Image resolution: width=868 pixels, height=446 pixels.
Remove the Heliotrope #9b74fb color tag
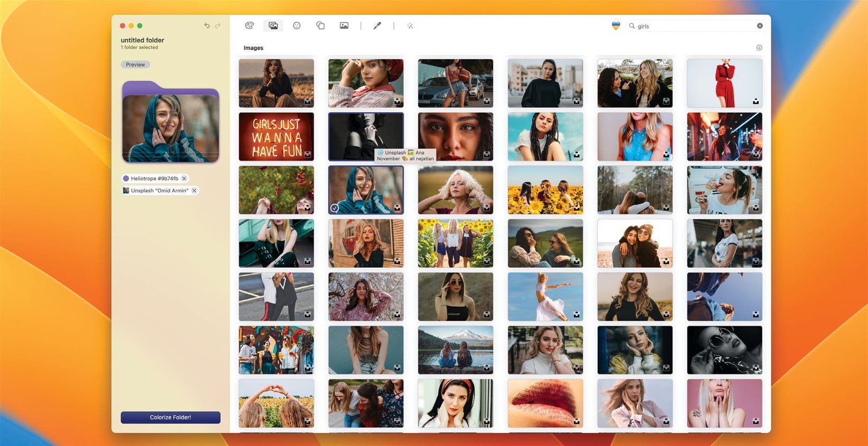pyautogui.click(x=184, y=178)
